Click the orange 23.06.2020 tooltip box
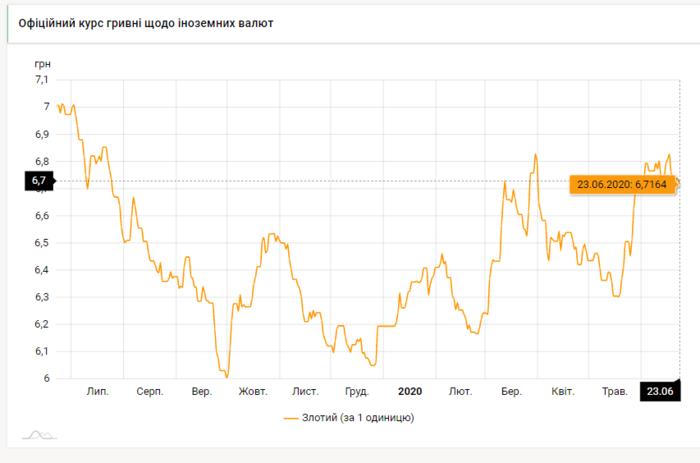Image resolution: width=700 pixels, height=463 pixels. 621,184
